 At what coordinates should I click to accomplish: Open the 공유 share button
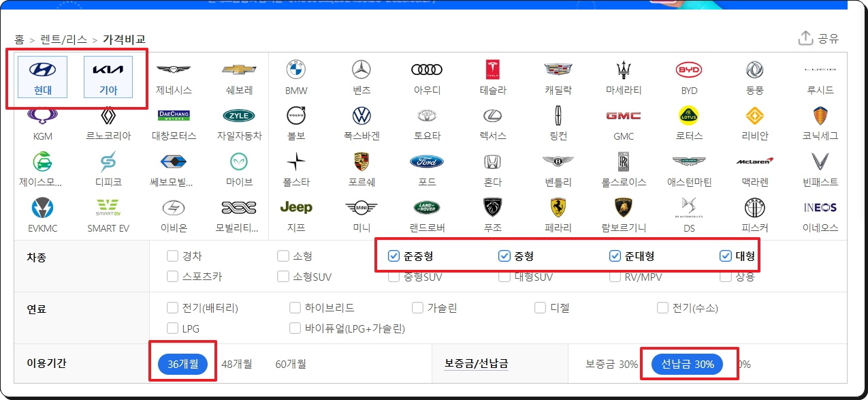pyautogui.click(x=818, y=38)
